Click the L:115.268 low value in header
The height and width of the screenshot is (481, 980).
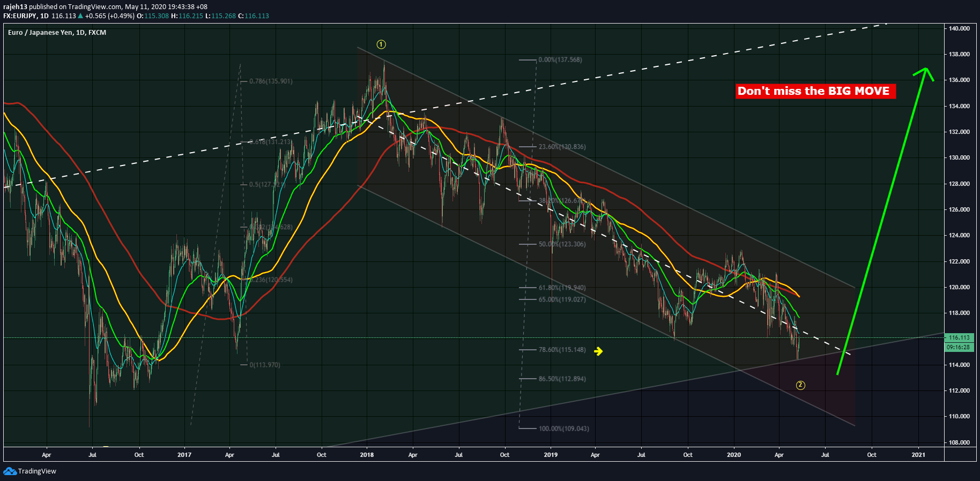click(220, 16)
